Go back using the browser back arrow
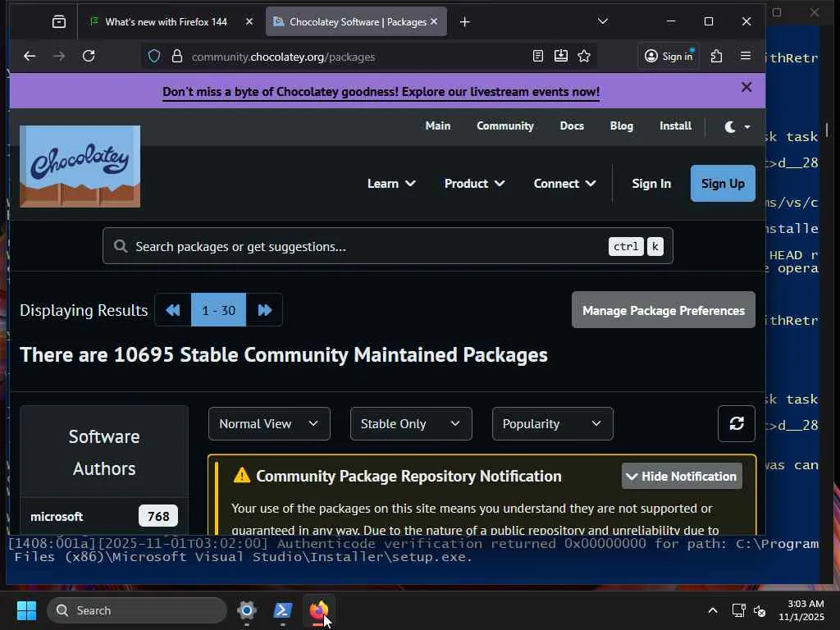The width and height of the screenshot is (840, 630). (x=30, y=57)
